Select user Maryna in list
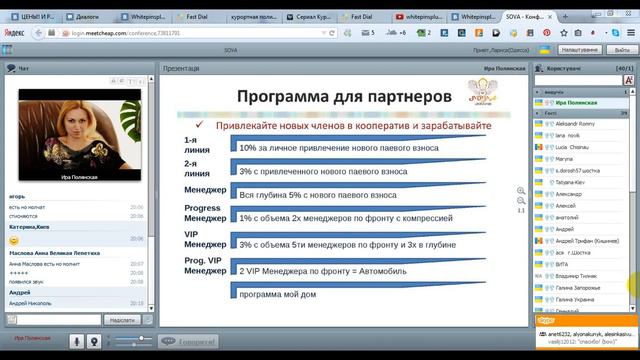The width and height of the screenshot is (640, 360). click(581, 159)
